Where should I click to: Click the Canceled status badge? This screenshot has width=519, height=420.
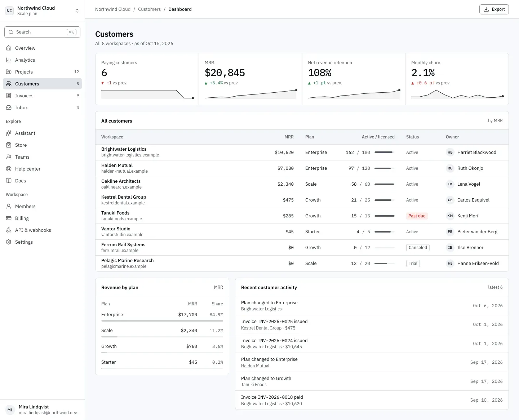[x=418, y=248]
